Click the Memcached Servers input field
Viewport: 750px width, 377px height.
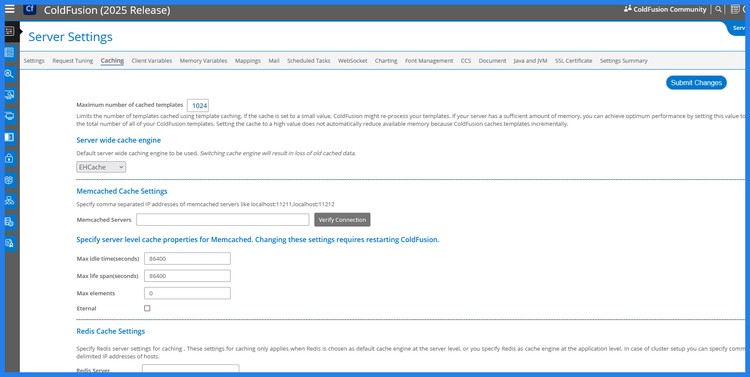[222, 220]
